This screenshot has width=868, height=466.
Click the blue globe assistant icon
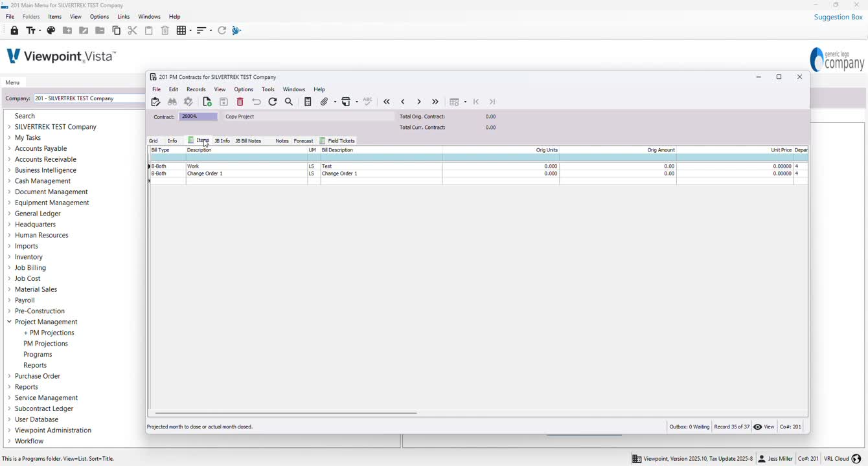pos(237,30)
